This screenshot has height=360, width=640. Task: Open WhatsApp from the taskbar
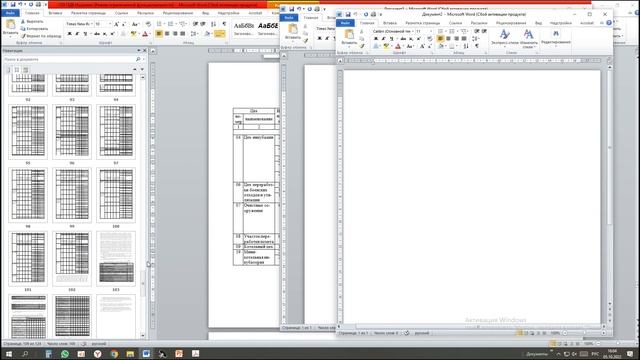click(64, 354)
